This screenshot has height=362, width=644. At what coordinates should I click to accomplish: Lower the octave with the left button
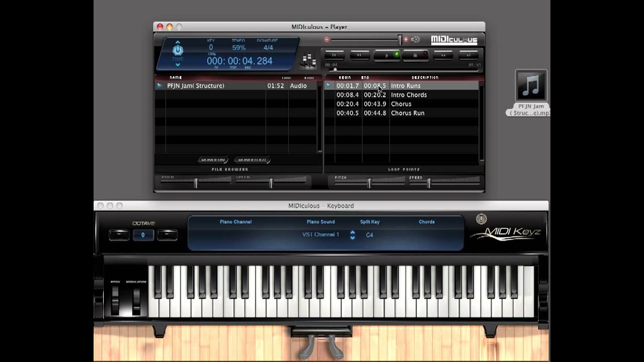tap(119, 235)
